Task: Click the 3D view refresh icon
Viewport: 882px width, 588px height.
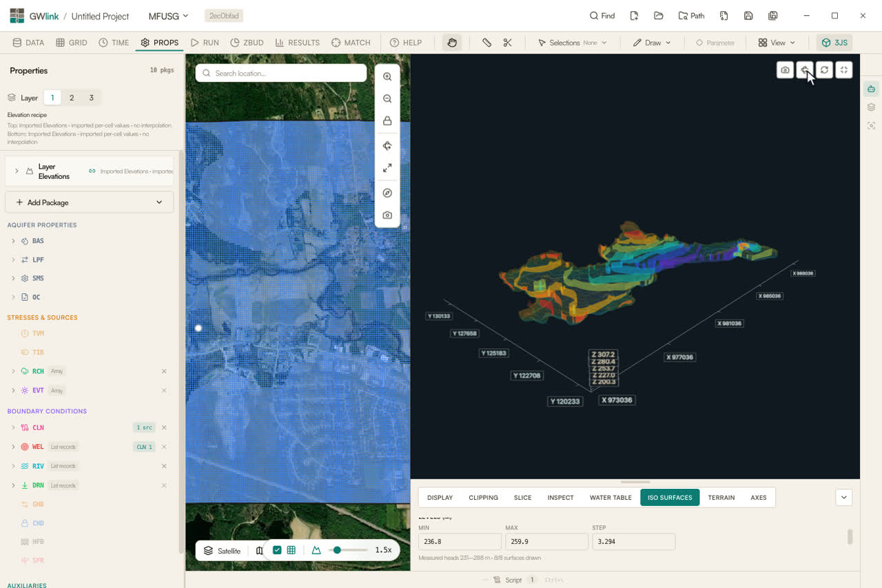Action: point(824,70)
